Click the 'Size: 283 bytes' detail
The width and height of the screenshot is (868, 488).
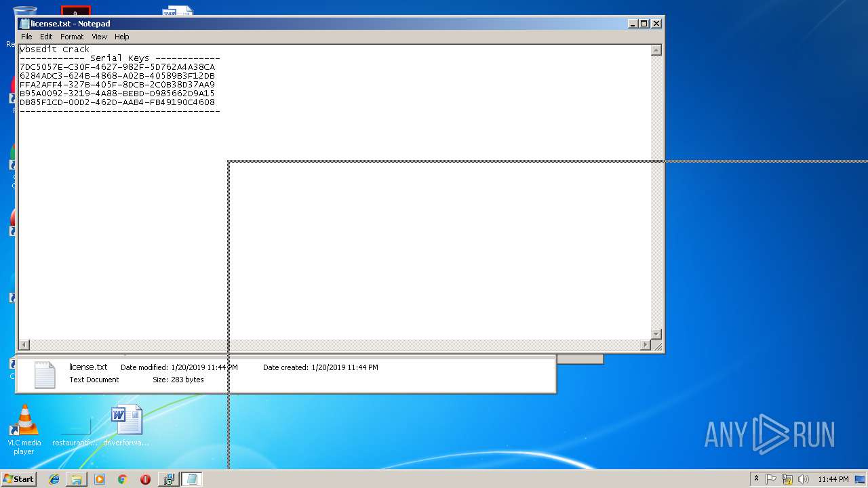click(178, 380)
